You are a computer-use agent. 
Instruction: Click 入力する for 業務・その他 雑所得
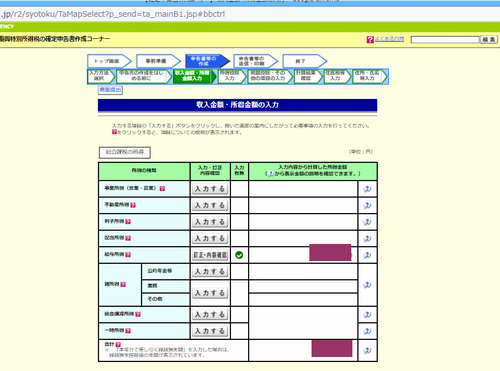point(210,293)
